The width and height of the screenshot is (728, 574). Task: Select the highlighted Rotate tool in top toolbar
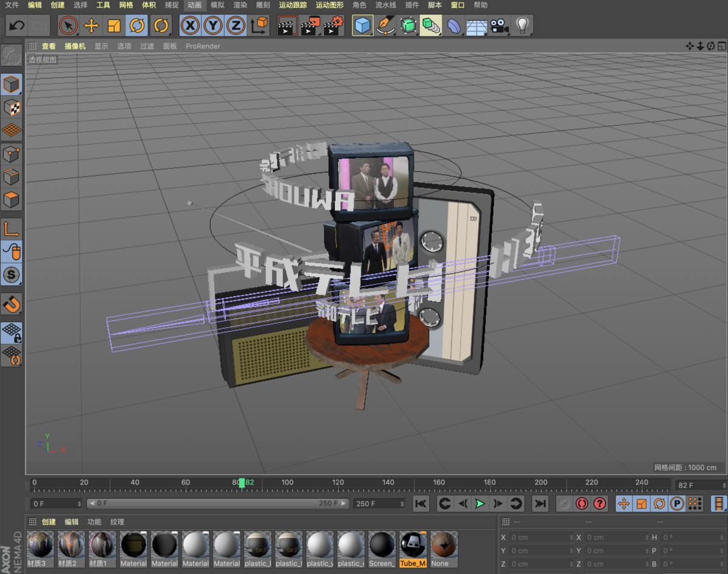click(x=137, y=25)
